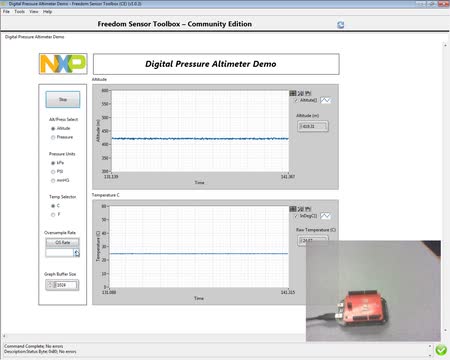Select the Altitude radio button

[53, 128]
